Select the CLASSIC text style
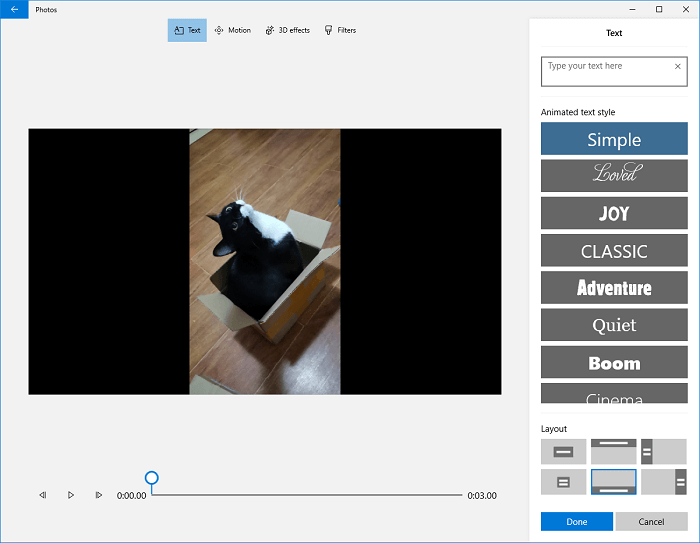700x543 pixels. tap(614, 250)
